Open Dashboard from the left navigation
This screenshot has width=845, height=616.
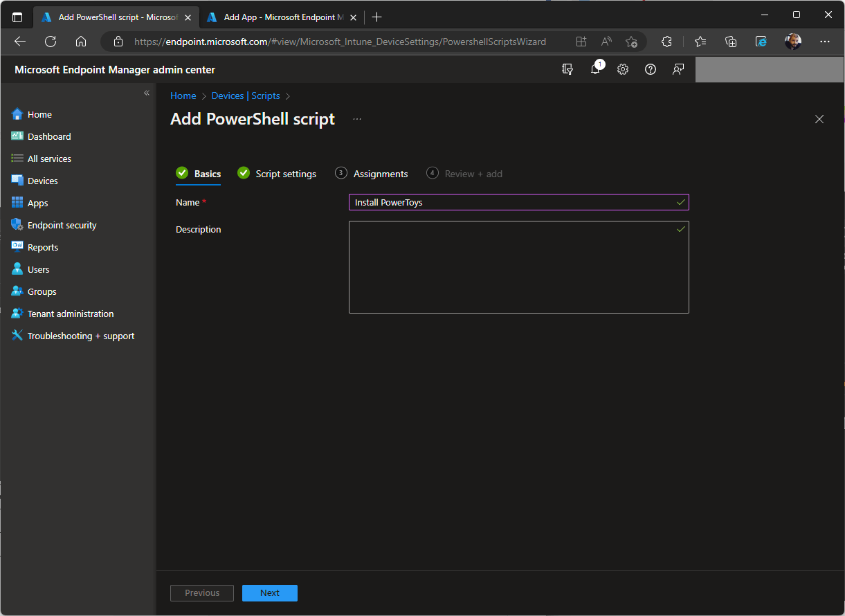coord(49,136)
